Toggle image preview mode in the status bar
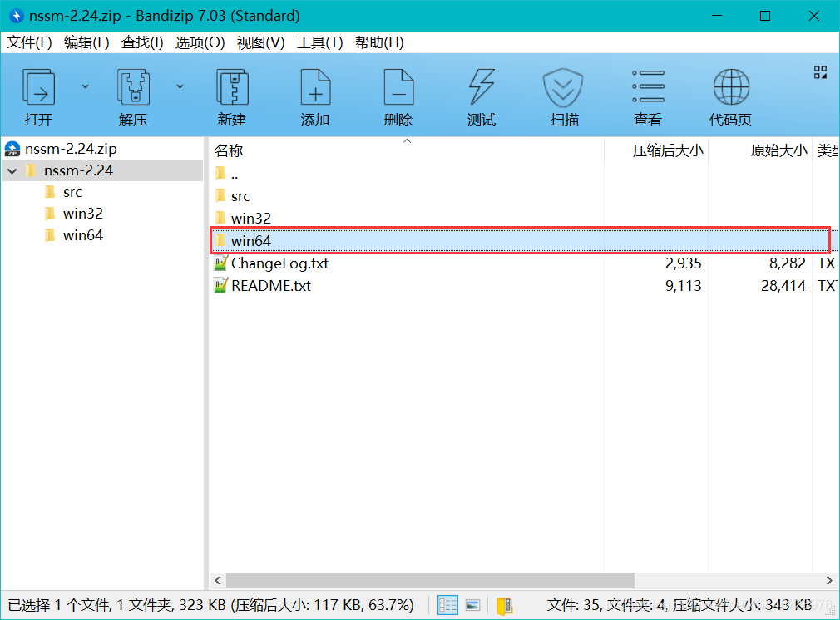The width and height of the screenshot is (840, 620). point(472,605)
